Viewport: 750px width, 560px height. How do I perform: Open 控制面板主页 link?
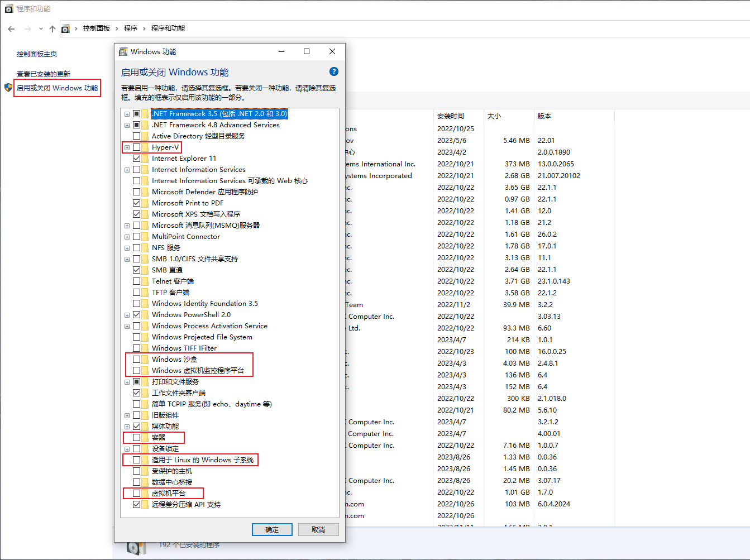37,54
